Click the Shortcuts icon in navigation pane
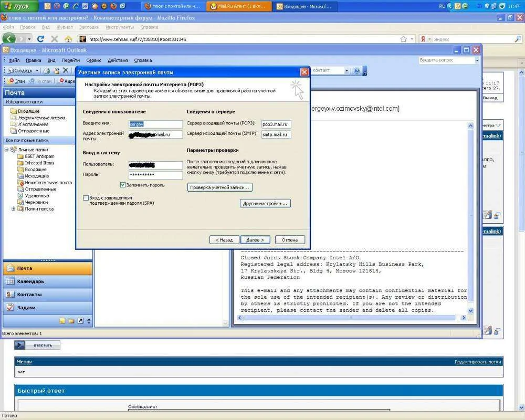 pos(80,320)
